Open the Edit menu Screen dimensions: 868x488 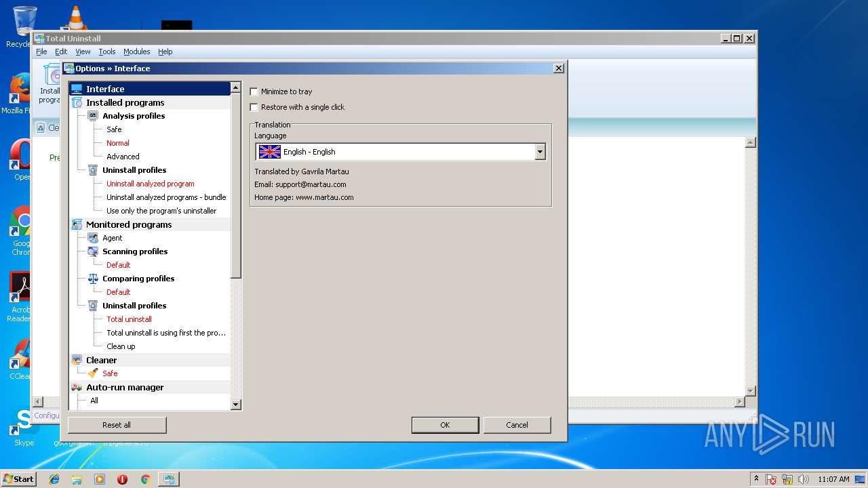pyautogui.click(x=61, y=52)
